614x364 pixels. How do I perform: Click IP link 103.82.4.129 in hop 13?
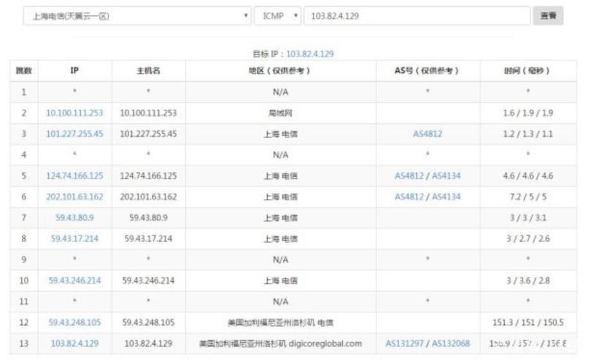pos(75,343)
